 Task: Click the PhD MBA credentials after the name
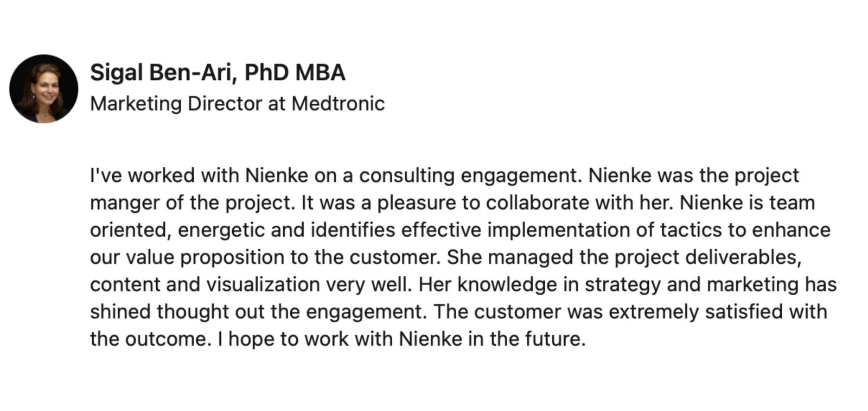tap(295, 73)
